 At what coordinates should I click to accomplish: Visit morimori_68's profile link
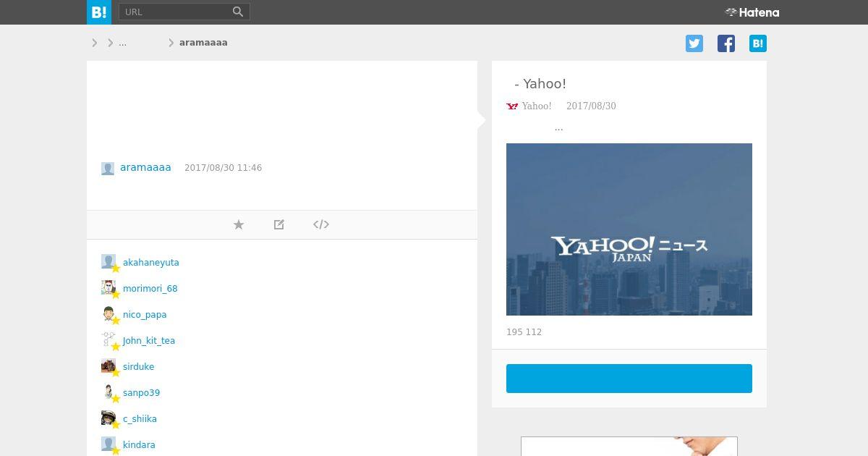(x=150, y=289)
